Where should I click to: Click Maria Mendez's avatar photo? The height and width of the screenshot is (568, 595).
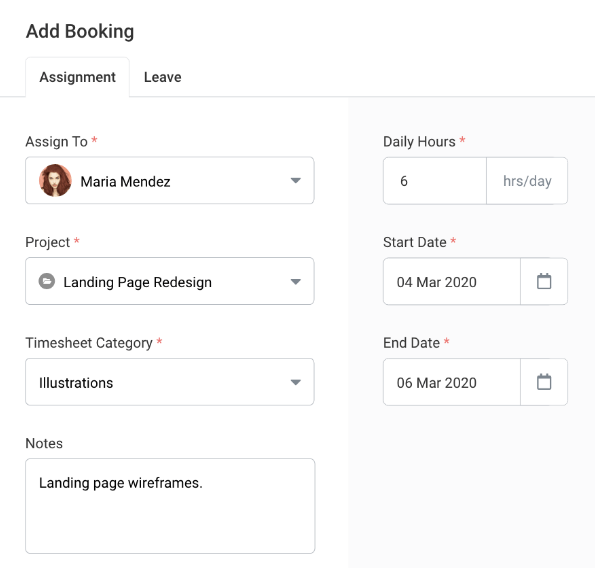(x=55, y=181)
